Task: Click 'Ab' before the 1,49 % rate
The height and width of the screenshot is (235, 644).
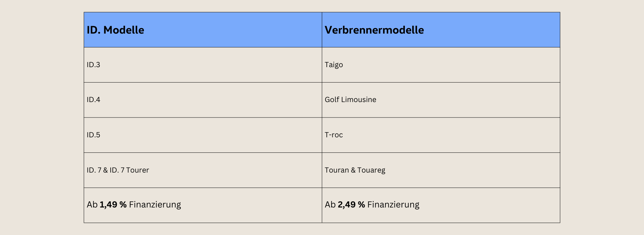Action: coord(92,205)
